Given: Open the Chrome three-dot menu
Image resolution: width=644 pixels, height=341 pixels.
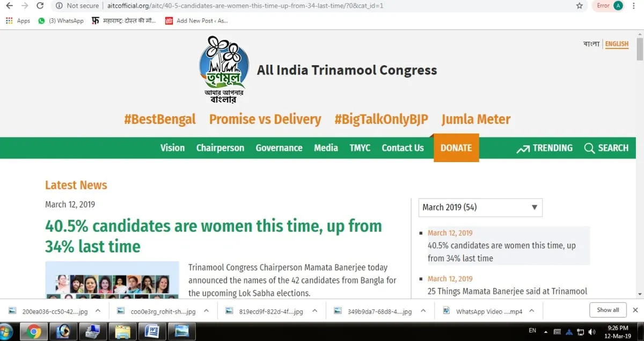Looking at the screenshot, I should pyautogui.click(x=635, y=6).
